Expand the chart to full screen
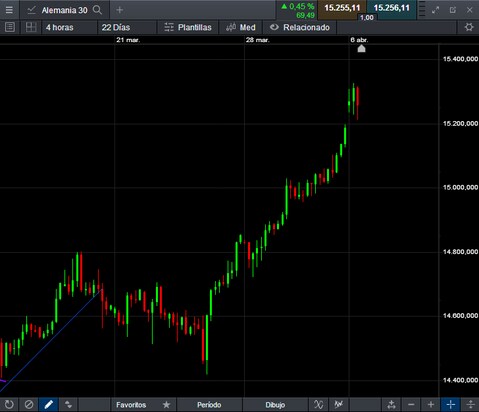Viewport: 479px width, 412px height. click(435, 10)
